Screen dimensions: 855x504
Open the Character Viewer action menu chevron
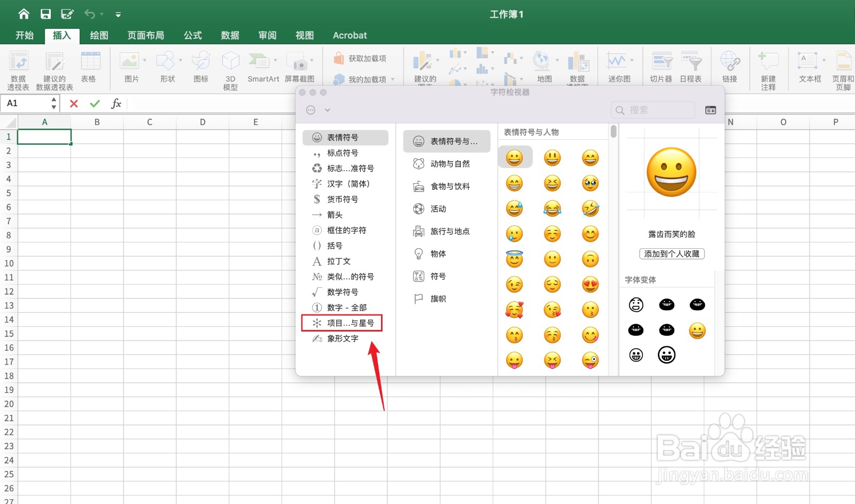pyautogui.click(x=327, y=110)
